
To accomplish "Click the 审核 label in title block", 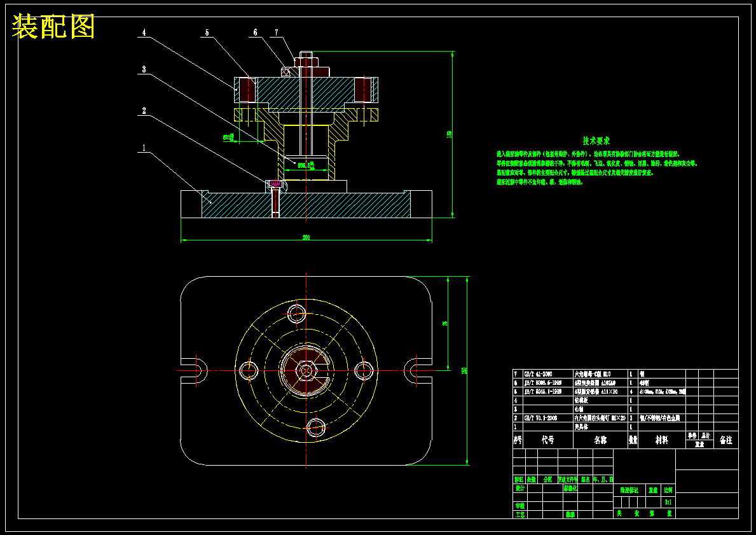I will pyautogui.click(x=519, y=506).
